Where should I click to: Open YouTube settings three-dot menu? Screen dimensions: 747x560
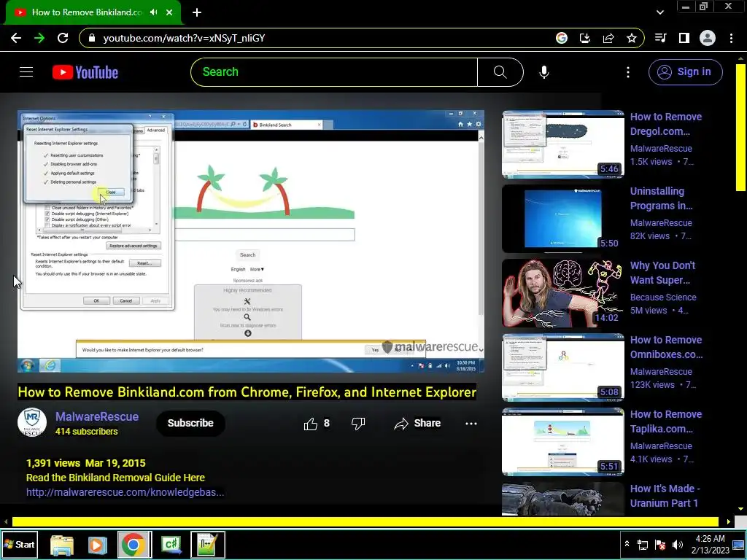point(628,72)
